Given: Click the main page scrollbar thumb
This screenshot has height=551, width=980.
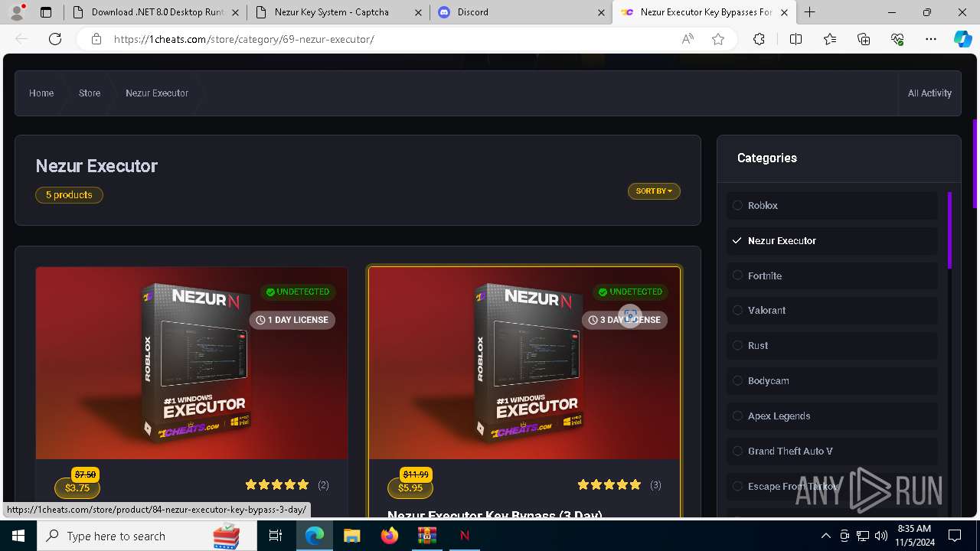Looking at the screenshot, I should [975, 163].
